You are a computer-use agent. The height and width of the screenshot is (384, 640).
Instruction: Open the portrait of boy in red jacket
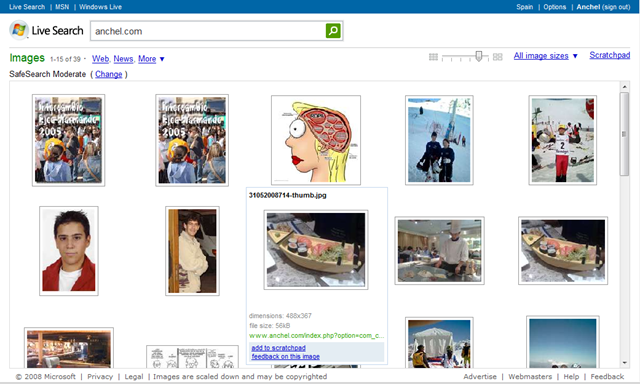click(69, 251)
